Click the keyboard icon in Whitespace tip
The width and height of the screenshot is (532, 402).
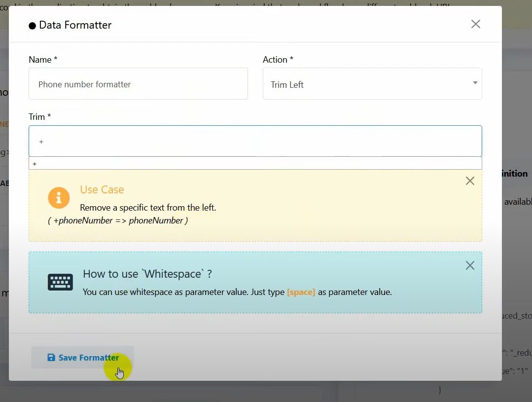coord(60,282)
